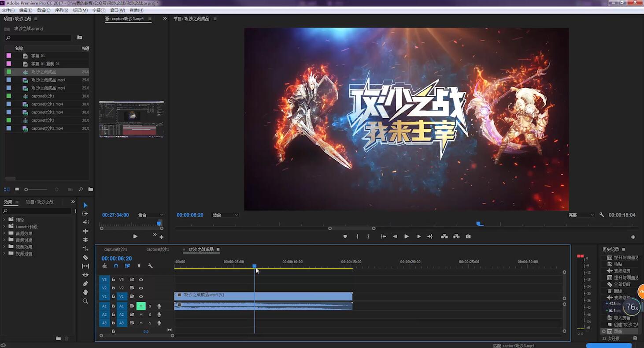Open the 文件(F) menu
The height and width of the screenshot is (348, 644).
click(8, 10)
